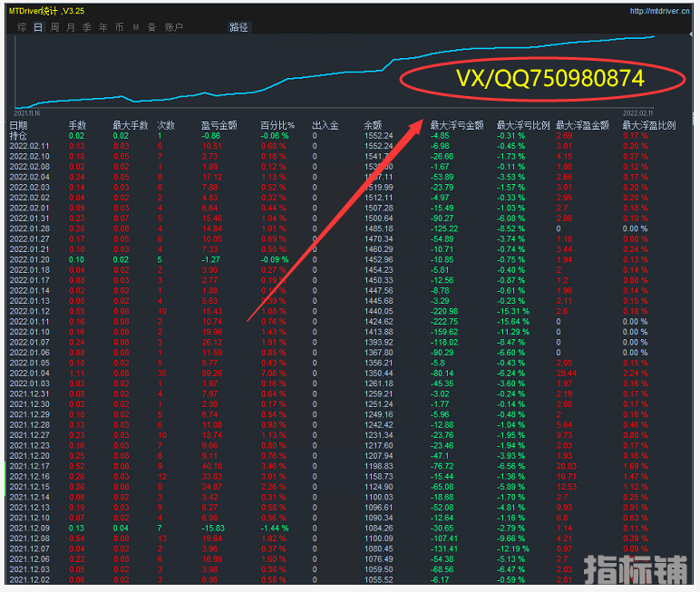Viewport: 700px width, 592px height.
Task: Open the mtdriver.cn website link
Action: click(x=661, y=11)
